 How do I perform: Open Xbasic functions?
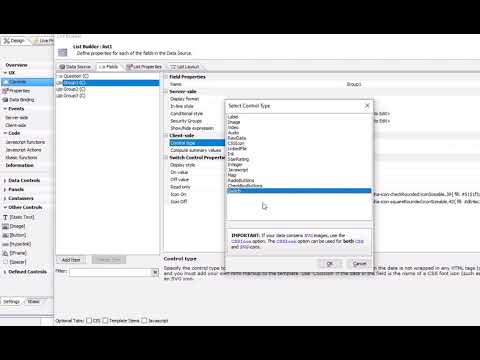point(21,158)
